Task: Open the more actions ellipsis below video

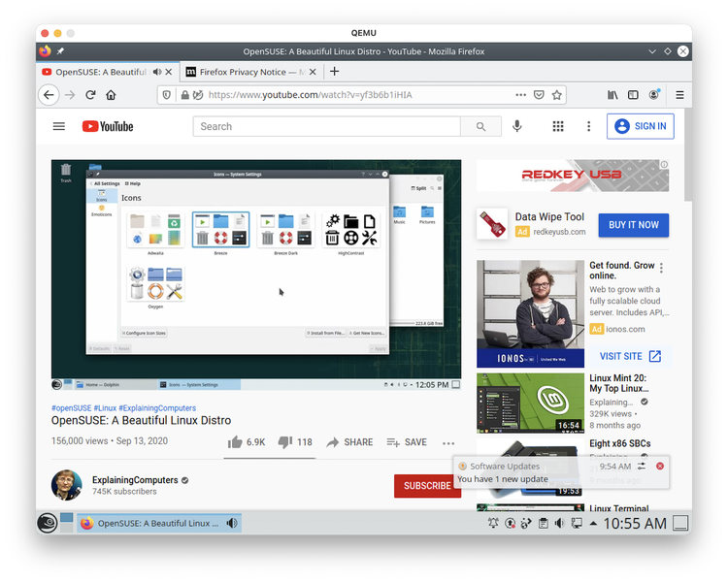Action: point(448,443)
